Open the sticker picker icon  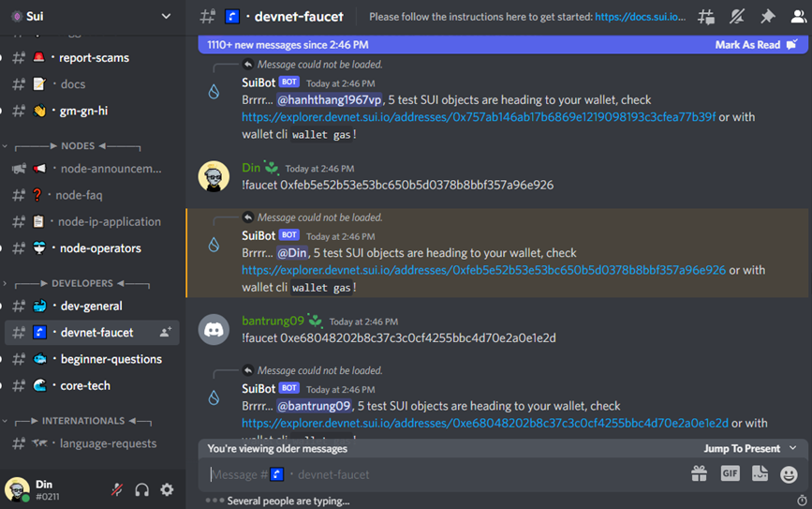click(760, 473)
